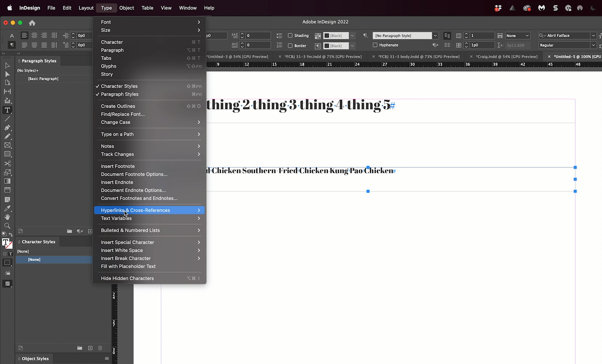The image size is (602, 364).
Task: Click the number of columns field
Action: [x=482, y=36]
